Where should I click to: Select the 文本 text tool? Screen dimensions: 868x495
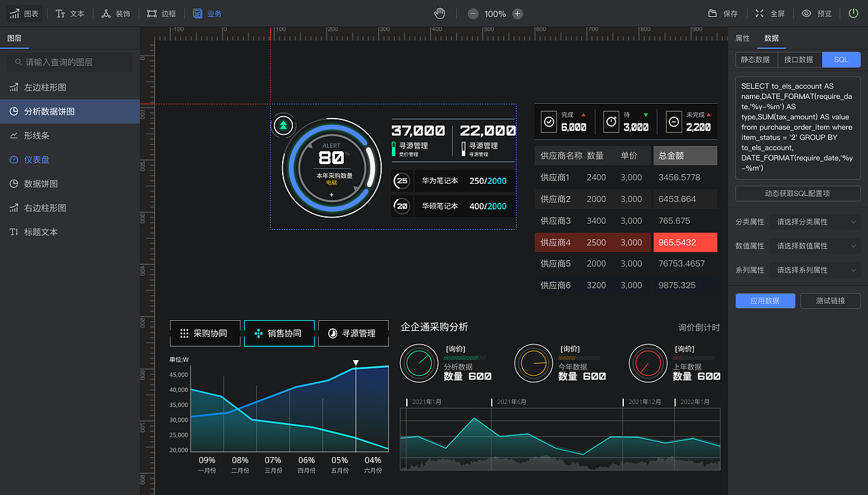pyautogui.click(x=70, y=14)
